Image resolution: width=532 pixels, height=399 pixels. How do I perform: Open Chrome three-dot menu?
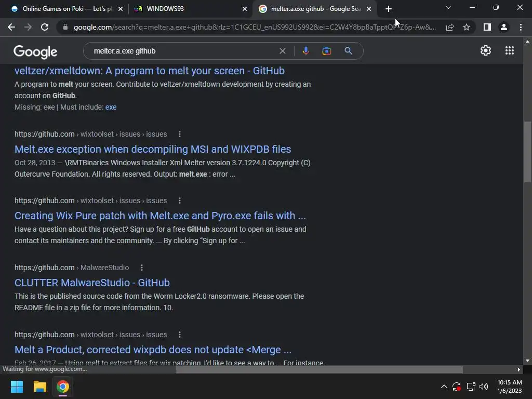[x=521, y=27]
